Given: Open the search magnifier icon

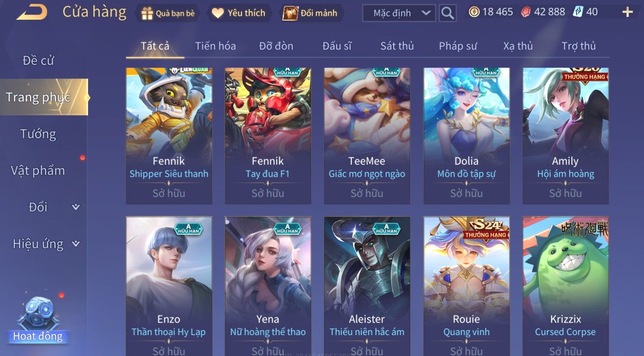Looking at the screenshot, I should click(x=447, y=13).
